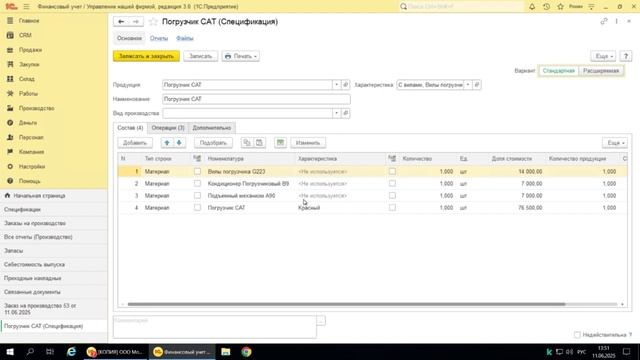Click the Записать button

pos(200,56)
